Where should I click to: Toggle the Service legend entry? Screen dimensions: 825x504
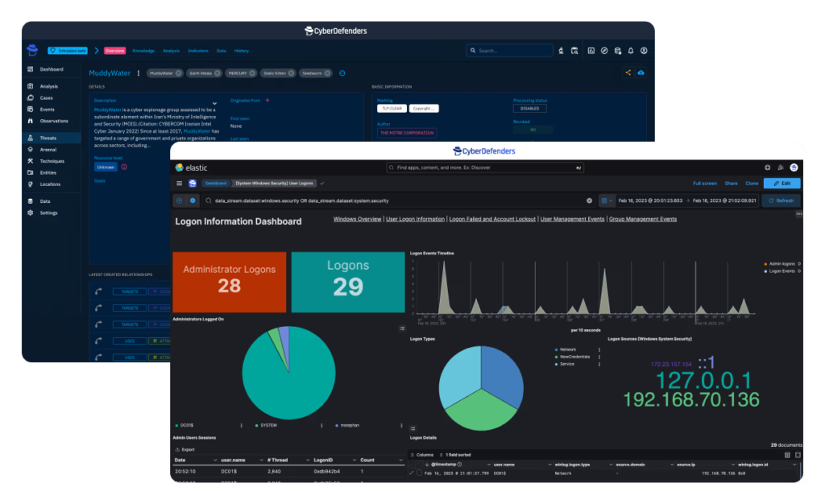[x=566, y=364]
